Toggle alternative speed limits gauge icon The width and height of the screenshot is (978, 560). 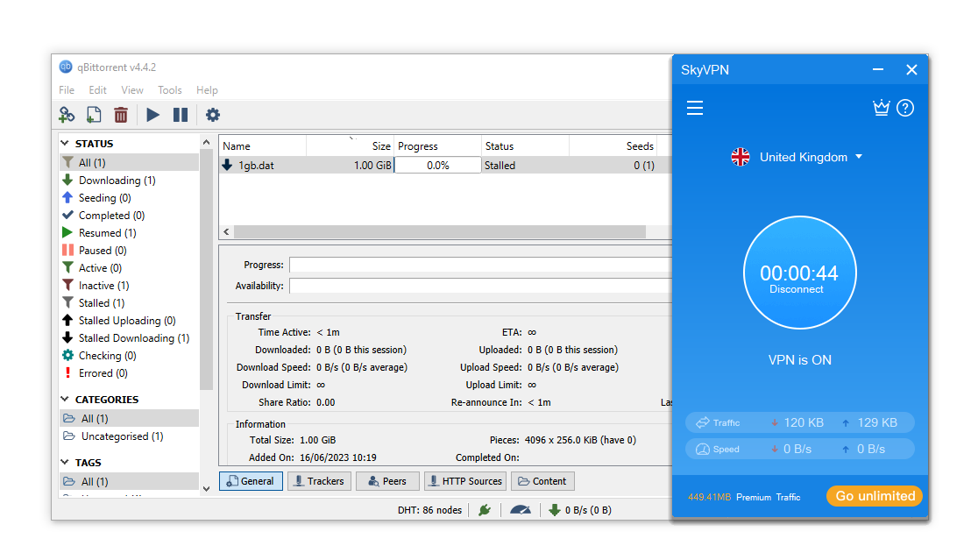(521, 509)
